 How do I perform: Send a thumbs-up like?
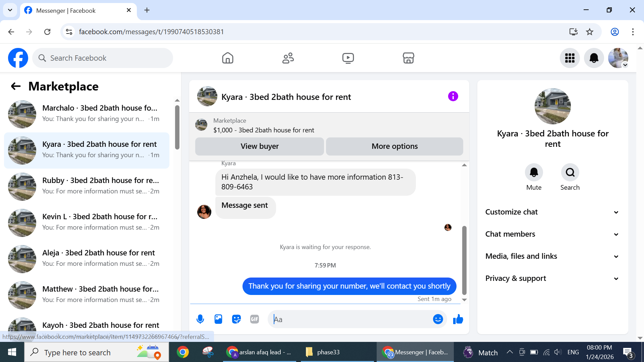click(x=458, y=319)
